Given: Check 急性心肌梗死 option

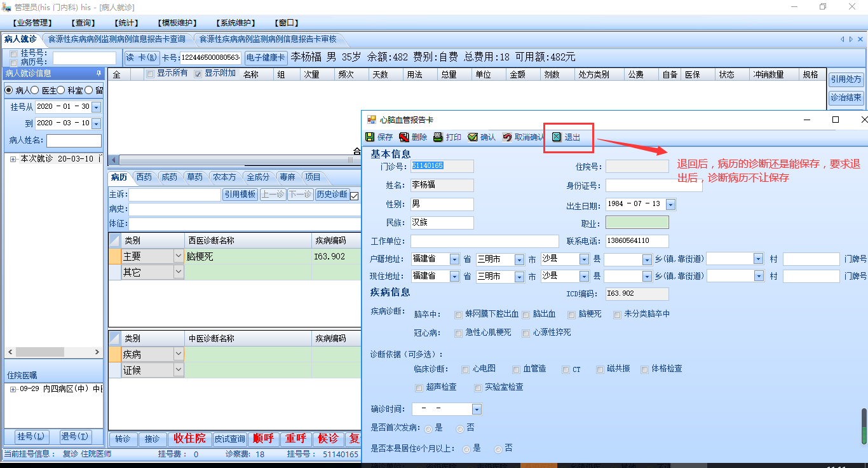Looking at the screenshot, I should pos(458,333).
